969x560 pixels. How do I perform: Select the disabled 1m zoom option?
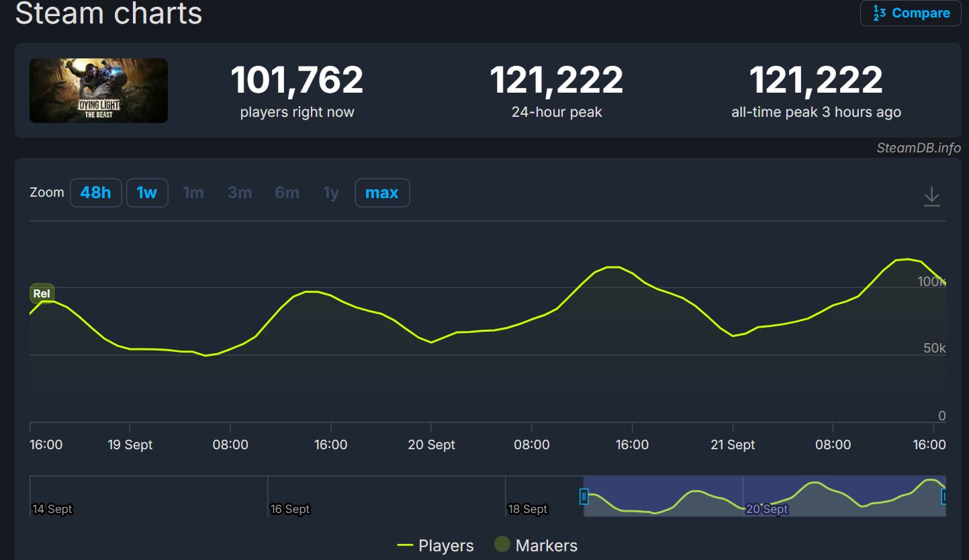pyautogui.click(x=193, y=193)
